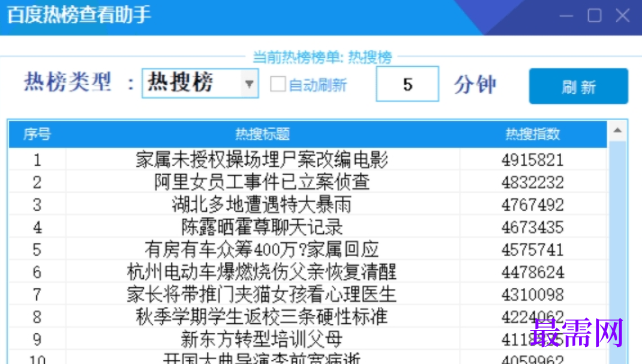Viewport: 642px width, 364px height.
Task: Select row 阿里女员工事件已立案侦查
Action: [308, 182]
